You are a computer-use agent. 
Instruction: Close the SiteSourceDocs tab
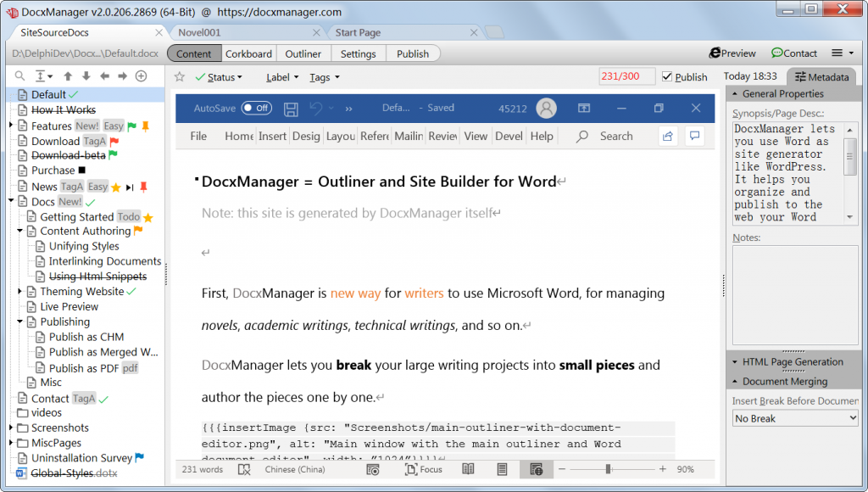[159, 33]
